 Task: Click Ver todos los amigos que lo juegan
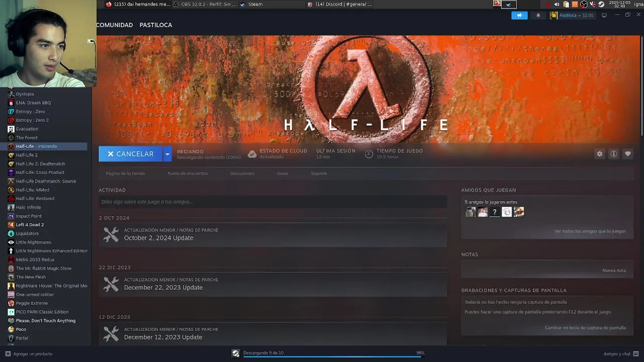pos(590,231)
